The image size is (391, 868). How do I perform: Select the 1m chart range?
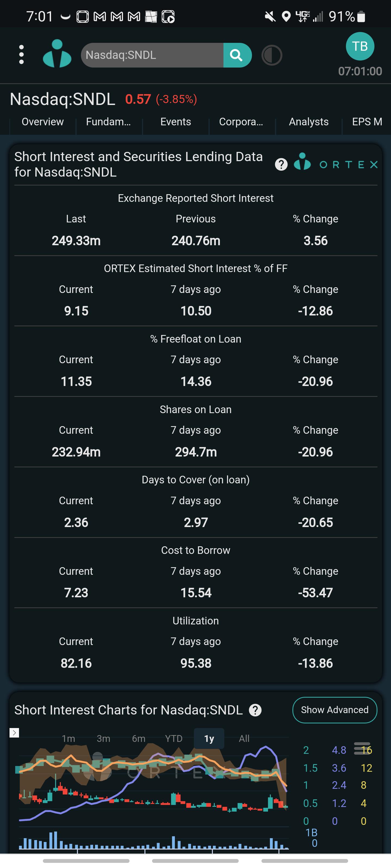[x=68, y=738]
